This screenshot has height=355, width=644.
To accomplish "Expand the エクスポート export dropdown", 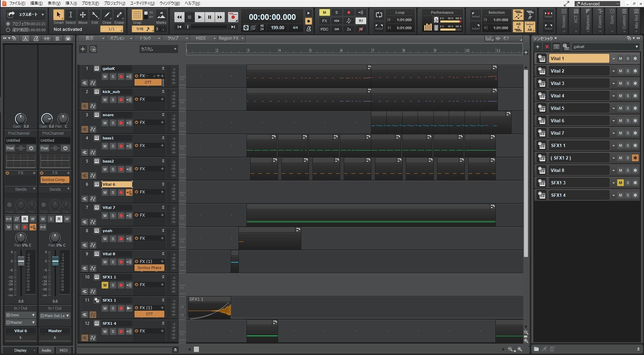I will [x=43, y=15].
